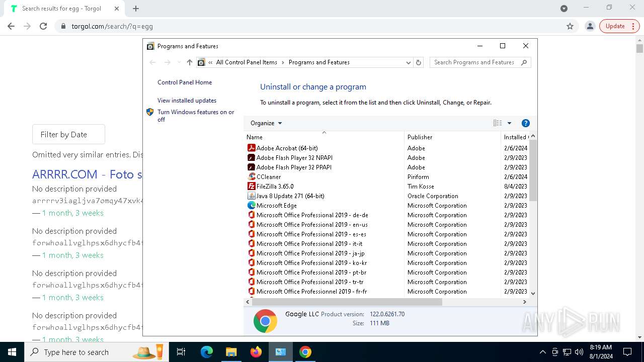Screen dimensions: 644x362
Task: Show hidden system tray icons
Action: (542, 352)
